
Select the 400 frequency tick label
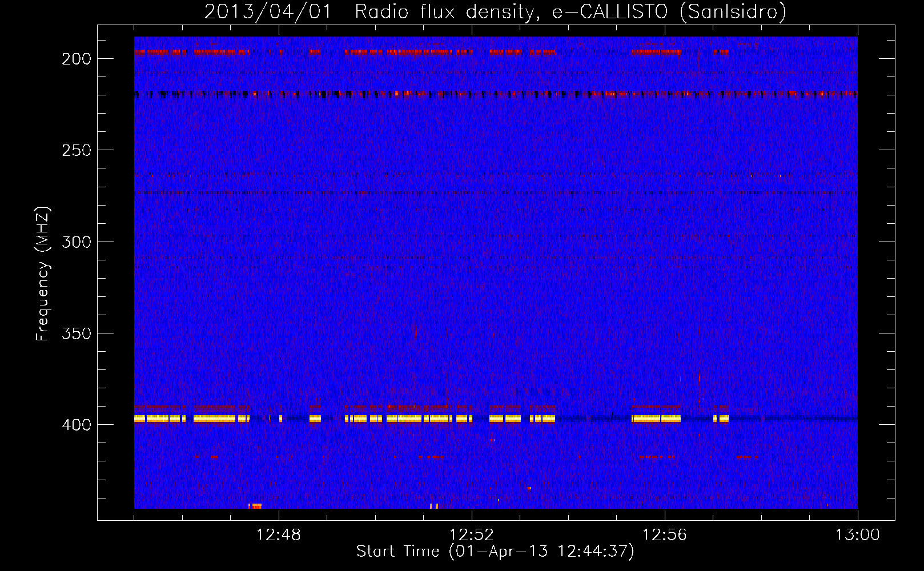pyautogui.click(x=77, y=424)
